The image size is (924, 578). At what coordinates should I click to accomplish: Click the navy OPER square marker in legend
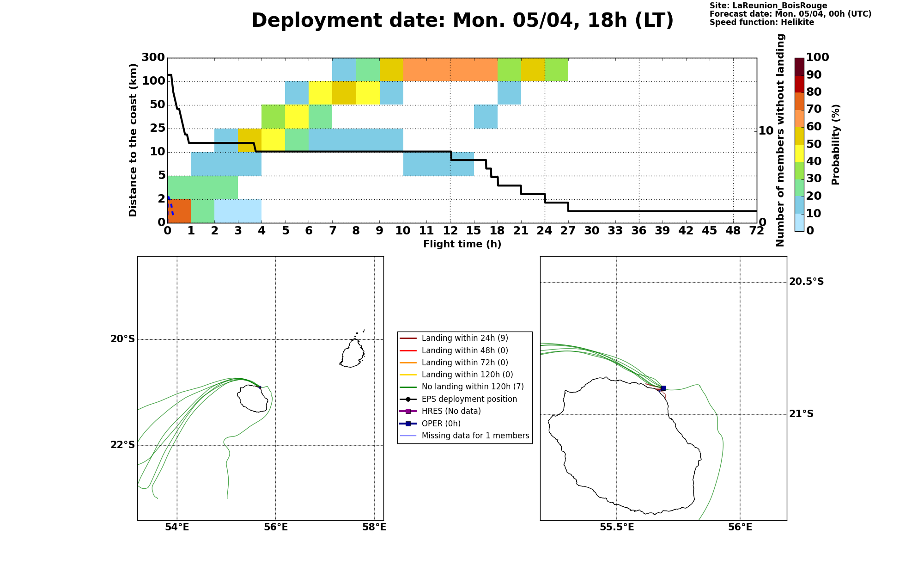[x=408, y=424]
